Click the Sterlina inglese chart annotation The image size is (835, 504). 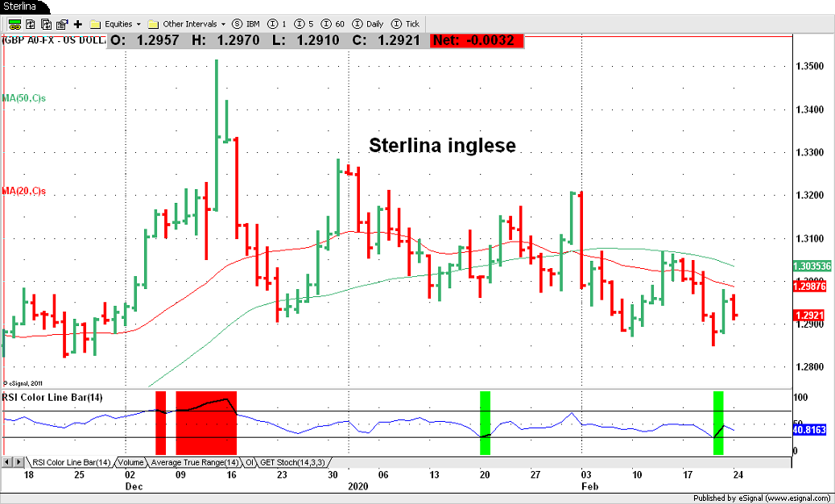pyautogui.click(x=442, y=145)
